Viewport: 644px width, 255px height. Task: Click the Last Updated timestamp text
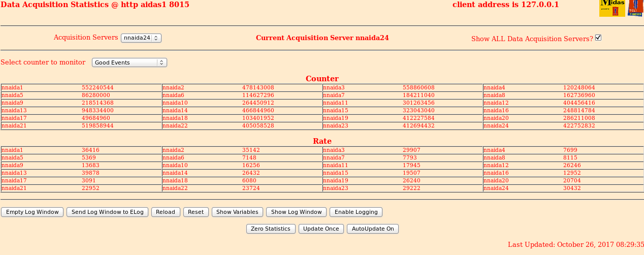pos(576,244)
